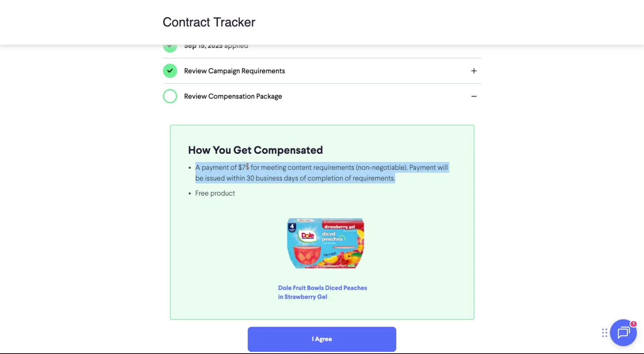644x354 pixels.
Task: Mark Review Compensation Package circle as complete
Action: point(170,96)
